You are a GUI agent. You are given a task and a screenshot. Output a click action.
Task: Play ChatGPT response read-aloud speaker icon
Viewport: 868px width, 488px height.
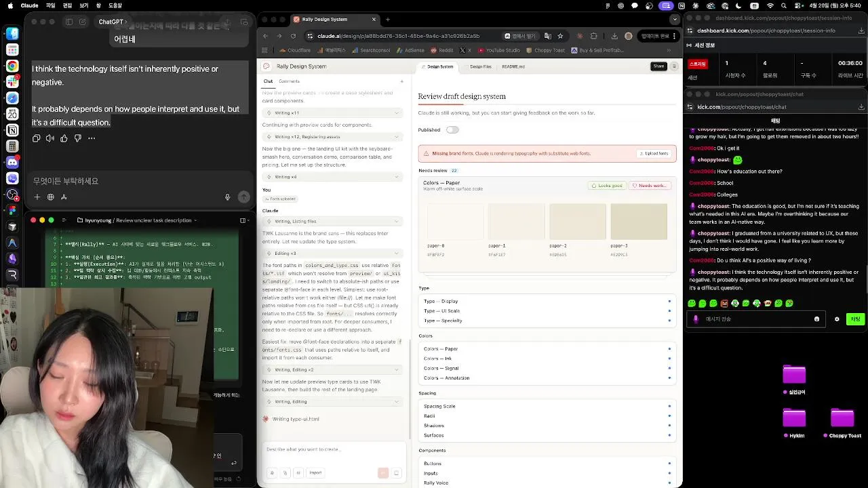[x=50, y=138]
